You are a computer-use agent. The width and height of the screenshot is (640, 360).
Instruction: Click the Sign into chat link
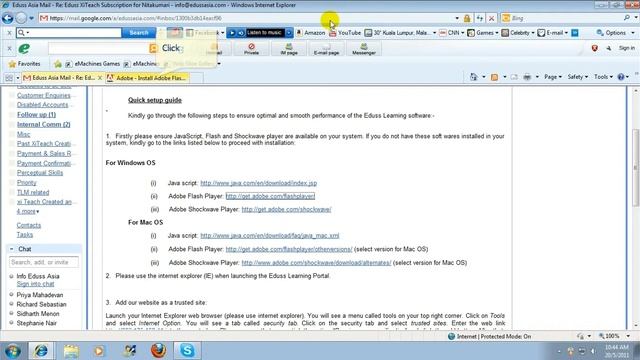point(35,284)
